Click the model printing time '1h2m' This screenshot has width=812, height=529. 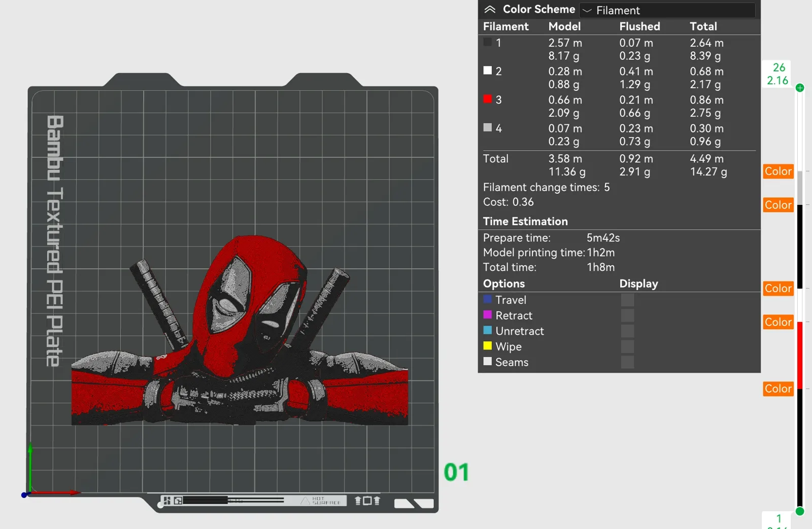[x=601, y=253]
